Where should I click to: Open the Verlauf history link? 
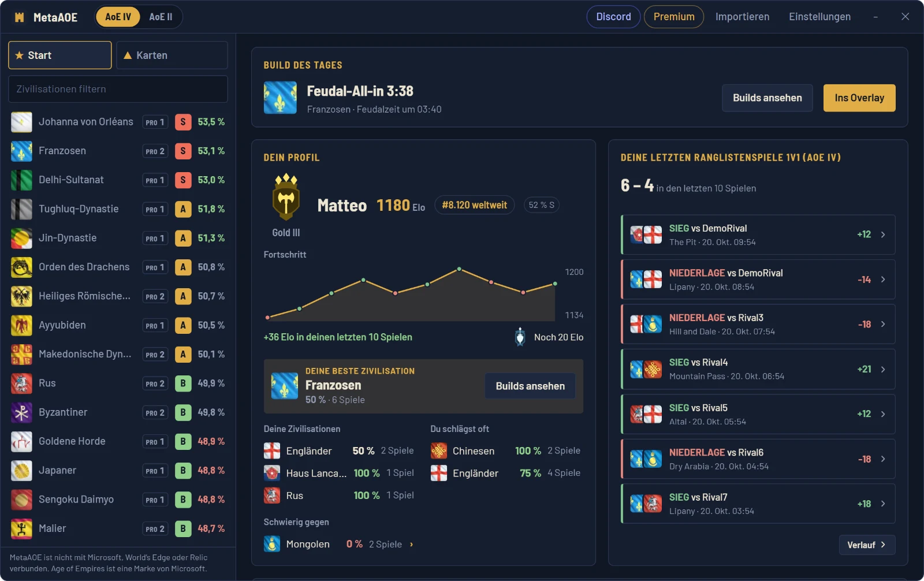[867, 545]
